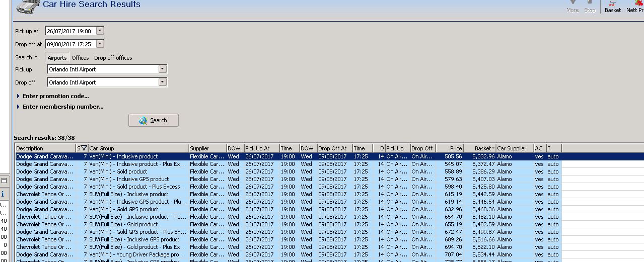The height and width of the screenshot is (262, 644).
Task: Click the car icon beside the page title
Action: (28, 6)
